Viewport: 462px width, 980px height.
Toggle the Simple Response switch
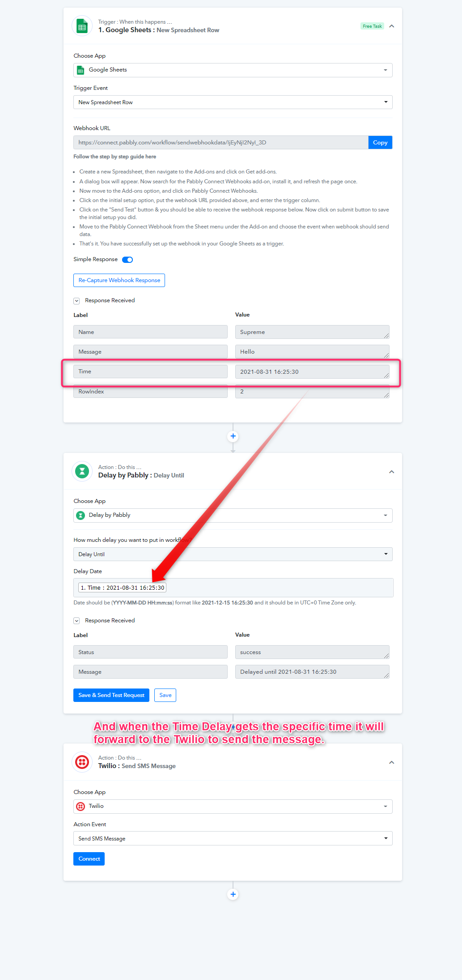click(127, 260)
